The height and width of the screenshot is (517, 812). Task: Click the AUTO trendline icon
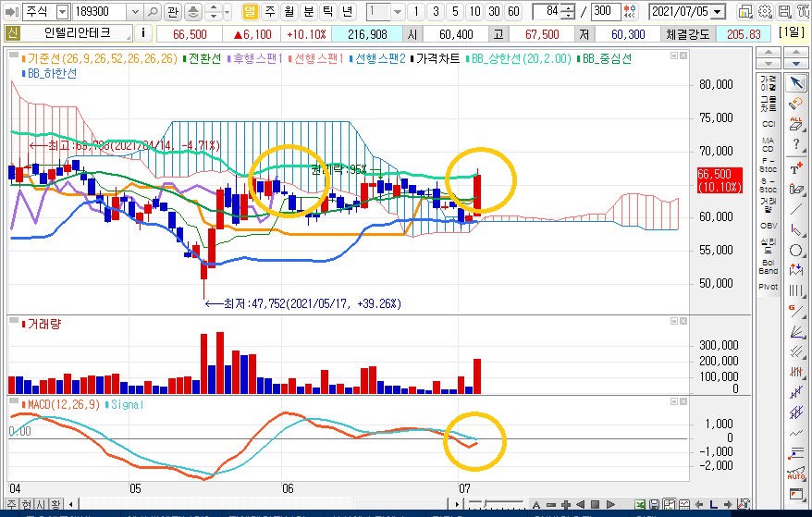pos(796,474)
